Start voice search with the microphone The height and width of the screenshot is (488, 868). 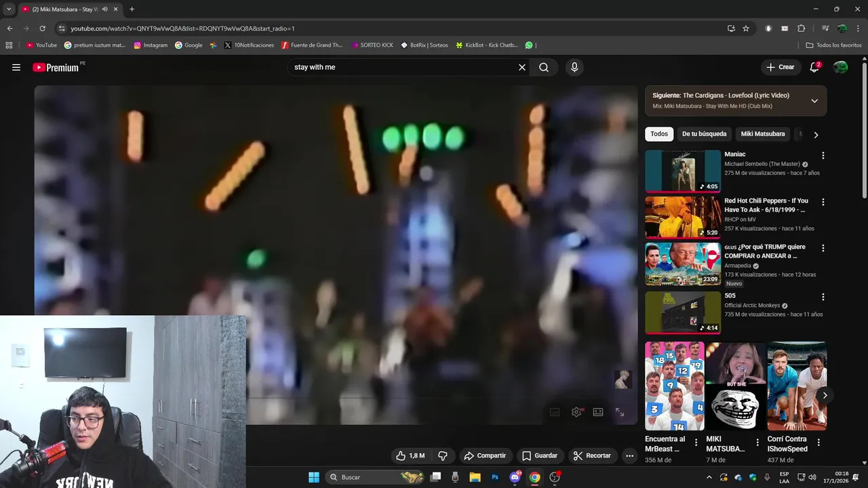click(574, 67)
